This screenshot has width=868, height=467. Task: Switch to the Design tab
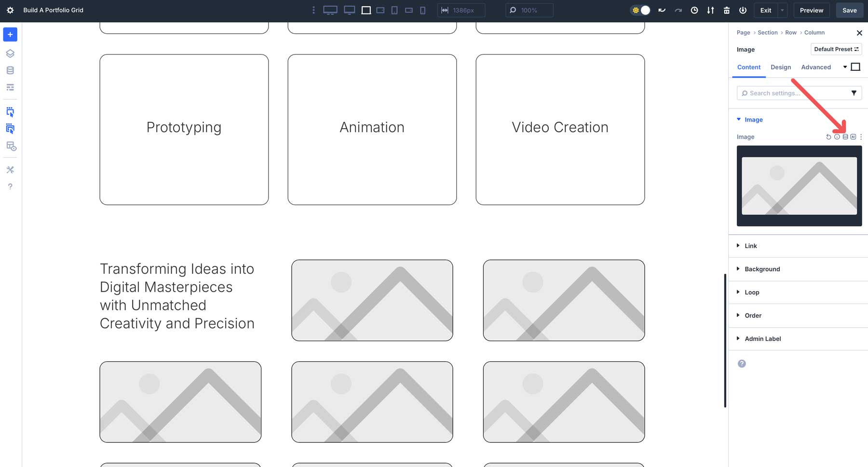[x=780, y=67]
